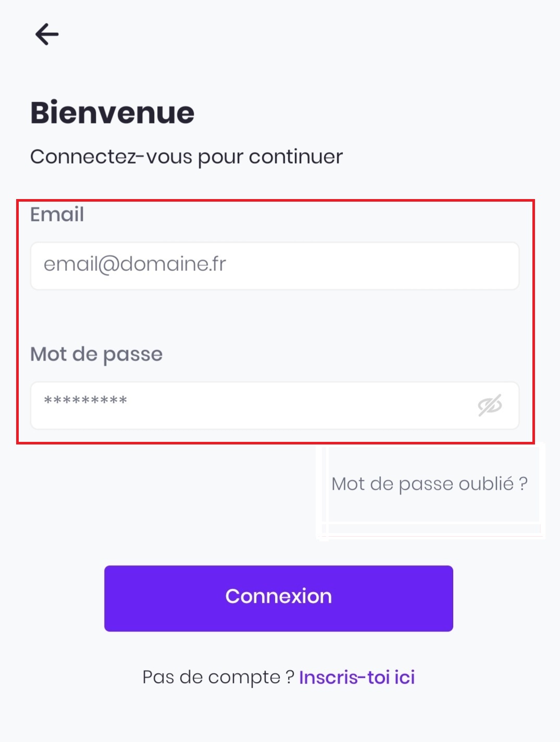Return to previous screen via left arrow
The height and width of the screenshot is (742, 560).
coord(47,34)
